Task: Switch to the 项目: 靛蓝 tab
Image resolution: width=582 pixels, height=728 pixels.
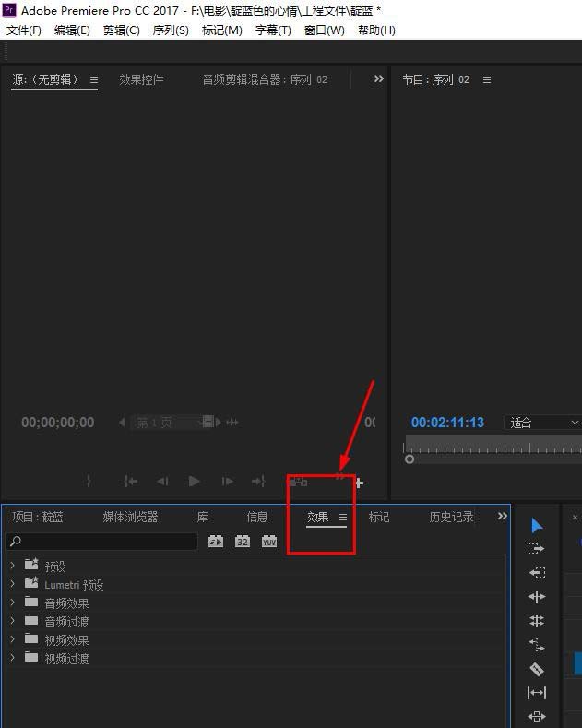Action: click(37, 518)
